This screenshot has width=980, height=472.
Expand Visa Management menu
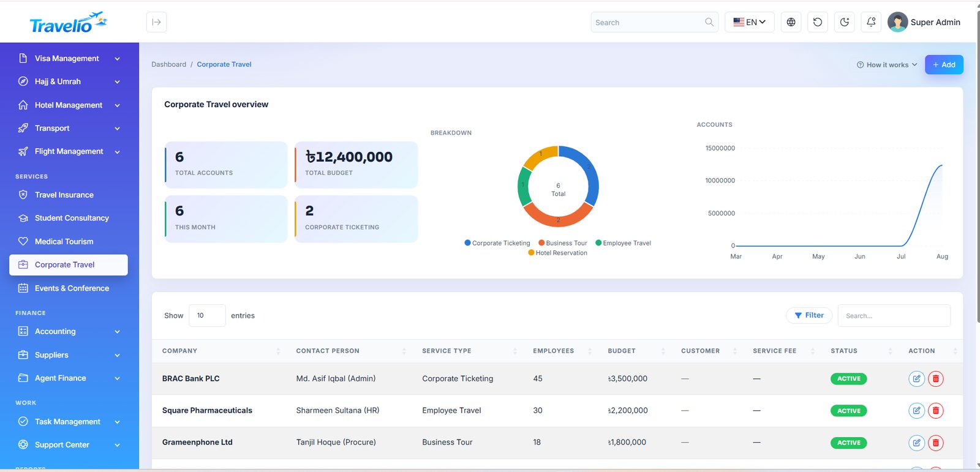point(69,58)
